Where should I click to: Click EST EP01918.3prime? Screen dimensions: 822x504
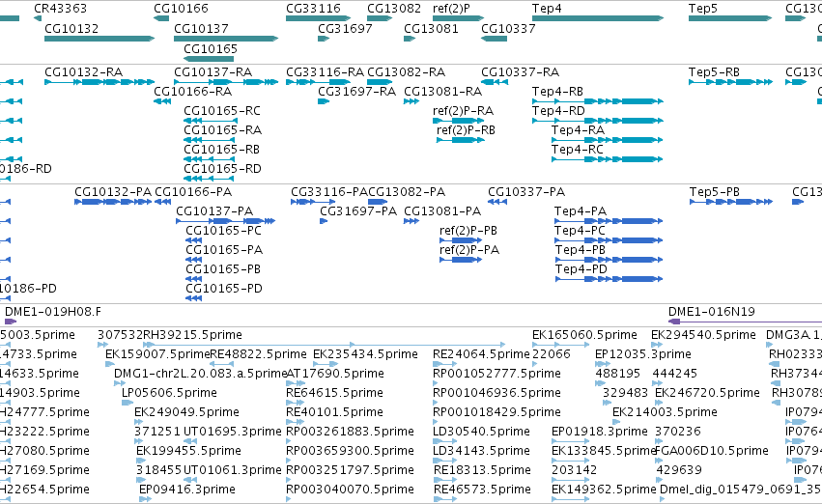pos(600,432)
